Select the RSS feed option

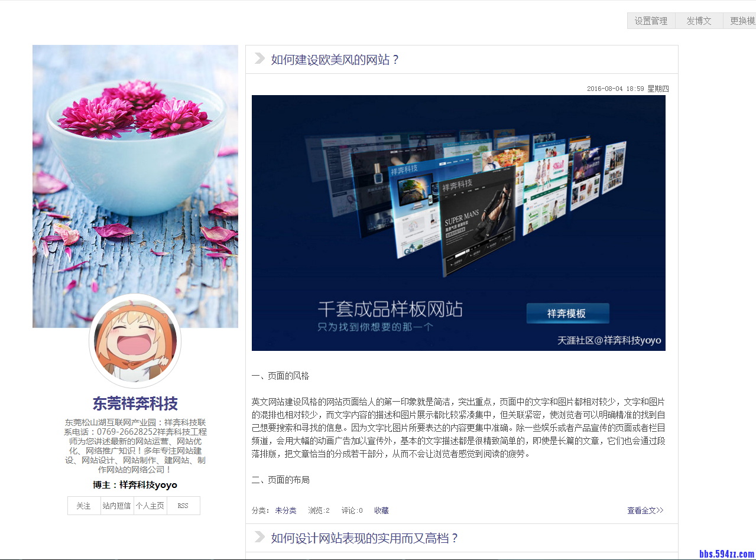pos(183,506)
